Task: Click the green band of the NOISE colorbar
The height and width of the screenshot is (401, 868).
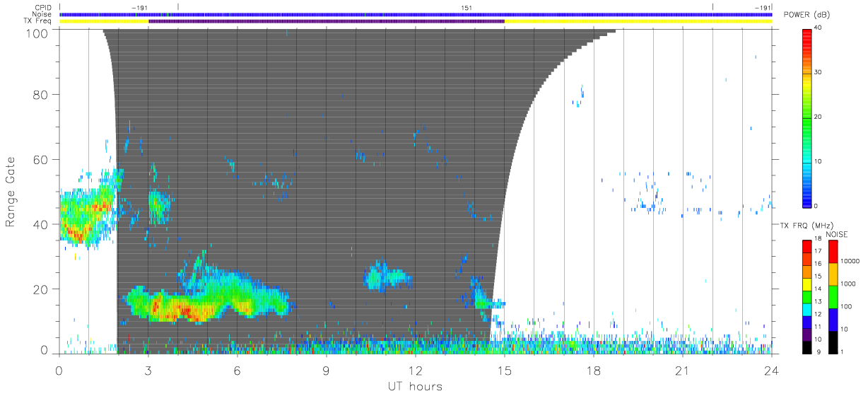Action: point(833,296)
